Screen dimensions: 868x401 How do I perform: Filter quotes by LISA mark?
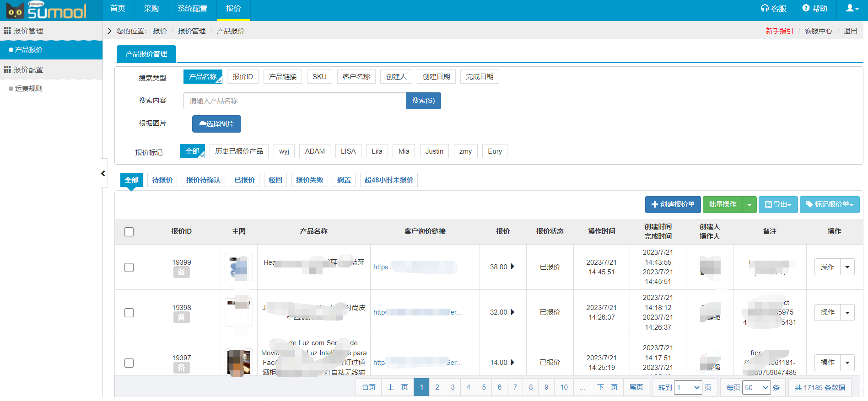click(x=348, y=151)
